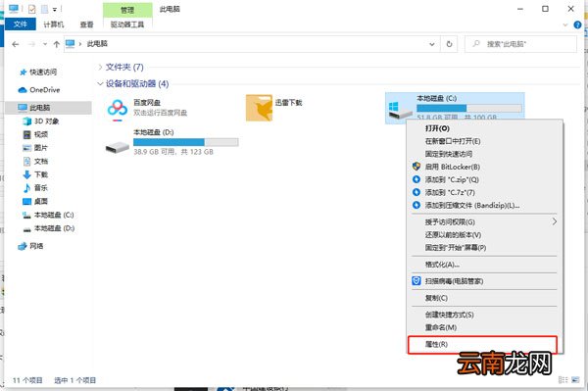
Task: Select the 迅雷下载 folder icon
Action: [259, 108]
